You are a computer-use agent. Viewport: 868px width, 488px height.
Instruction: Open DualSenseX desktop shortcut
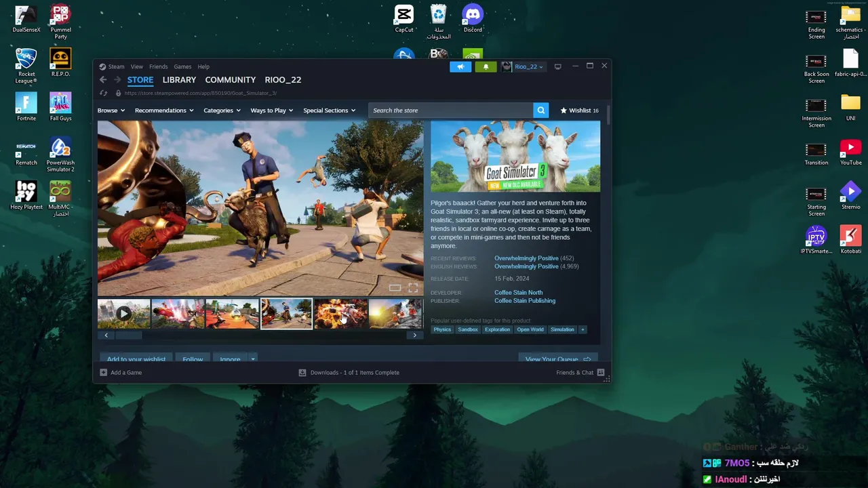(x=26, y=19)
